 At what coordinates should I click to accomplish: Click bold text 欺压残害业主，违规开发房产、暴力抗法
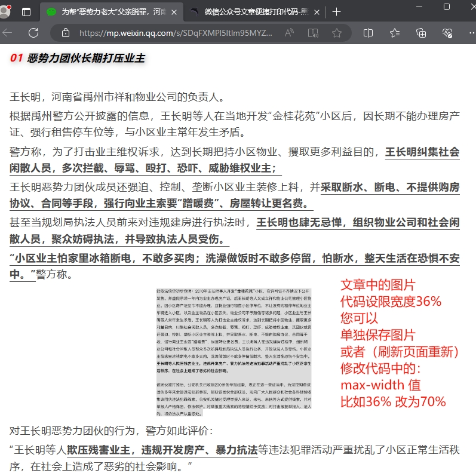(162, 450)
